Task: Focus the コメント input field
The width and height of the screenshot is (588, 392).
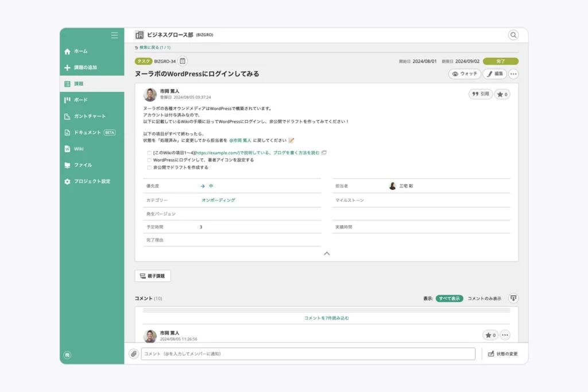Action: [x=308, y=354]
